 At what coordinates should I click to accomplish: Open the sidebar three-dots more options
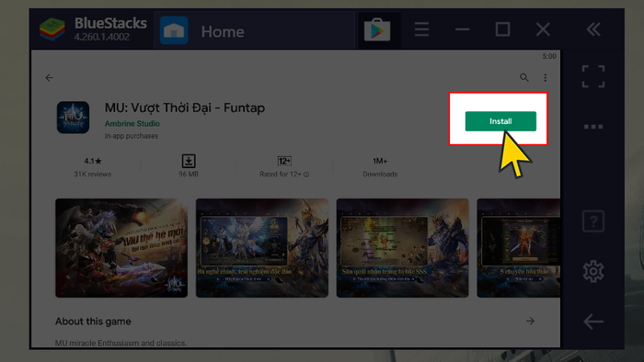point(593,127)
